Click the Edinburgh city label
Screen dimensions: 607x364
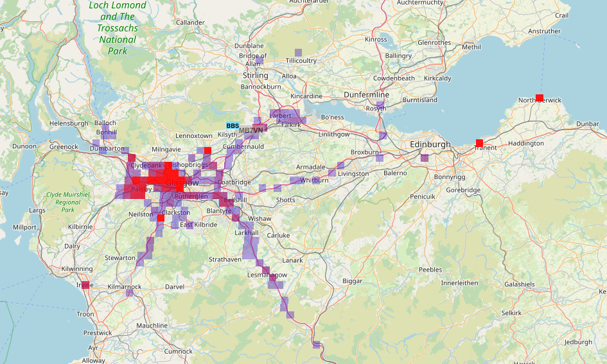click(x=430, y=145)
